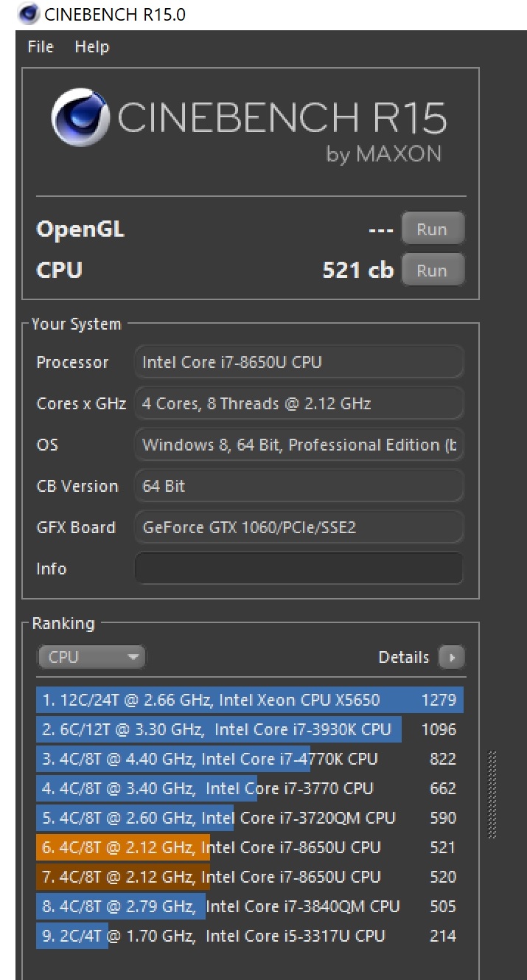The width and height of the screenshot is (527, 980).
Task: Select the Processor name field
Action: pyautogui.click(x=299, y=362)
